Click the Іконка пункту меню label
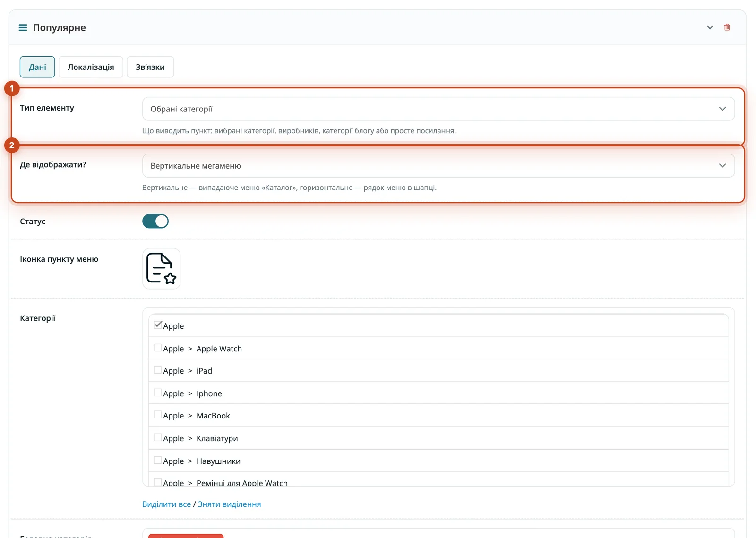Image resolution: width=756 pixels, height=538 pixels. point(59,259)
